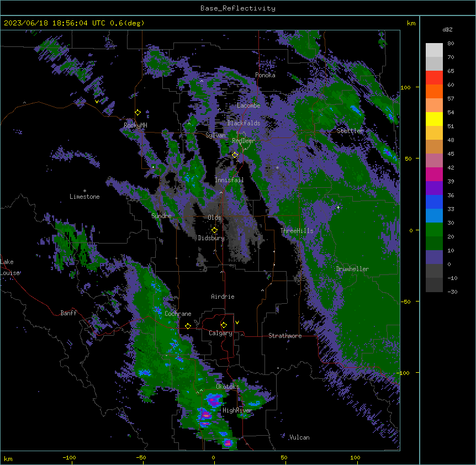This screenshot has height=465, width=476.
Task: Click the Sundre label
Action: tap(161, 216)
